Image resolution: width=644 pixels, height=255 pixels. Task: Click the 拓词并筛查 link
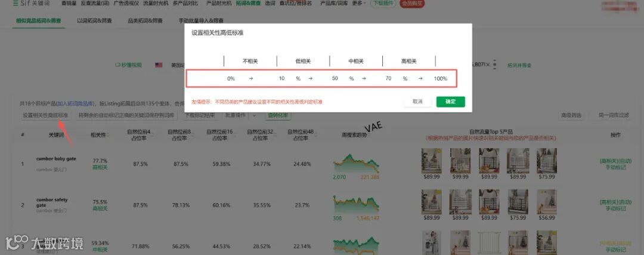[x=519, y=65]
